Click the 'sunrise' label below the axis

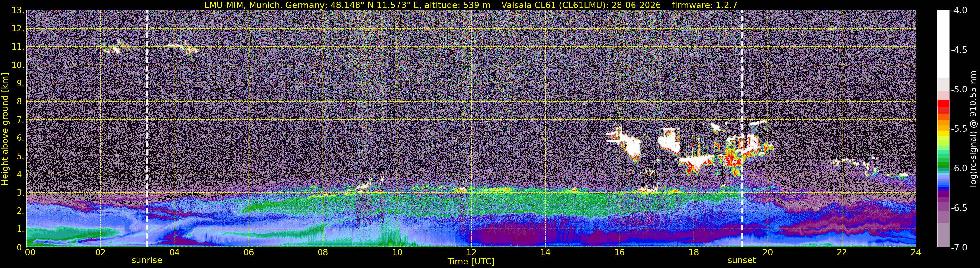pyautogui.click(x=147, y=261)
